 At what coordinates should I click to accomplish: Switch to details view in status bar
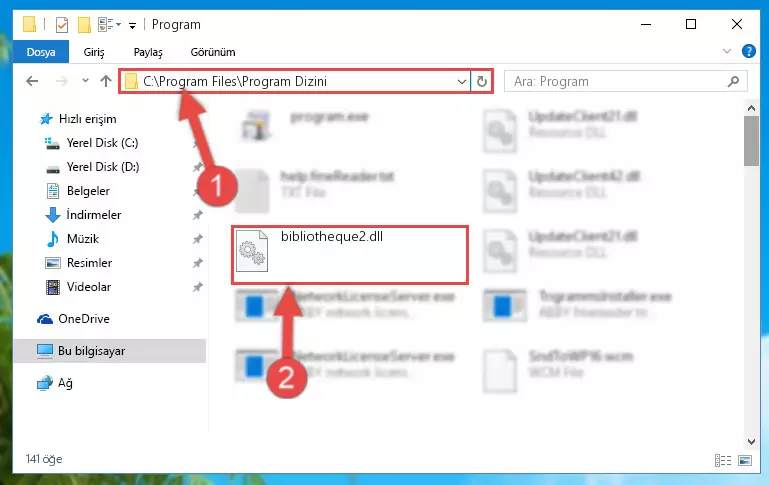click(723, 460)
